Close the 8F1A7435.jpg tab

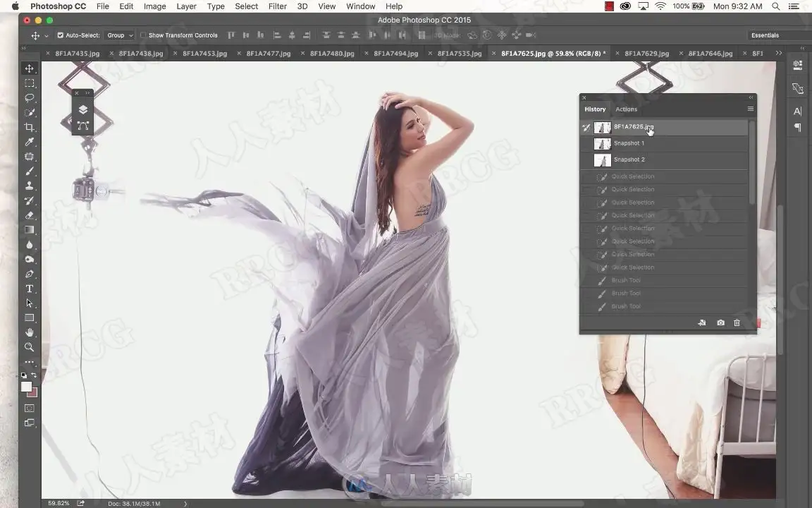[x=48, y=53]
